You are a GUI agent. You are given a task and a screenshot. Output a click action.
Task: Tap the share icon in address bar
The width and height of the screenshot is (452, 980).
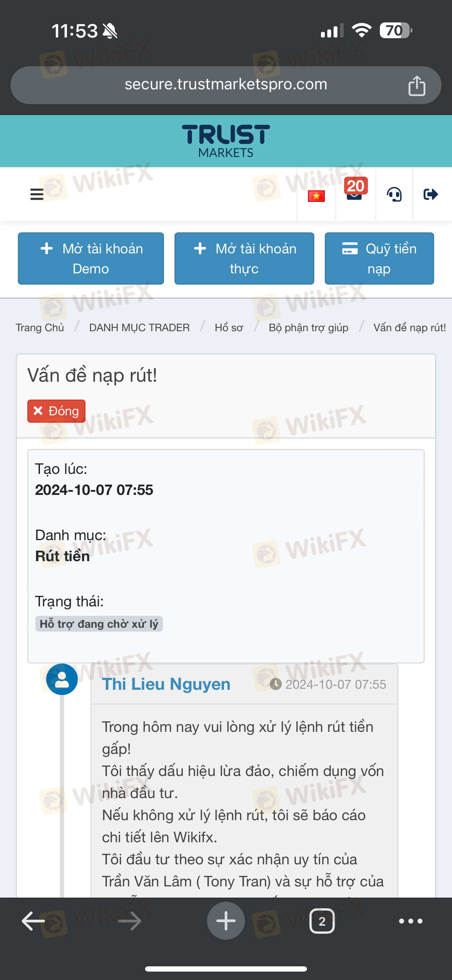coord(417,85)
